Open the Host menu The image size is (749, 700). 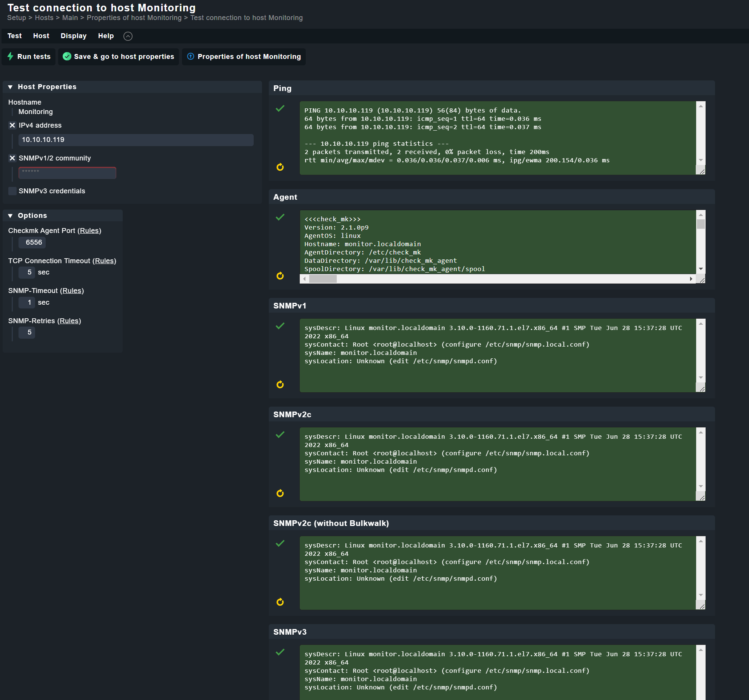click(x=41, y=36)
